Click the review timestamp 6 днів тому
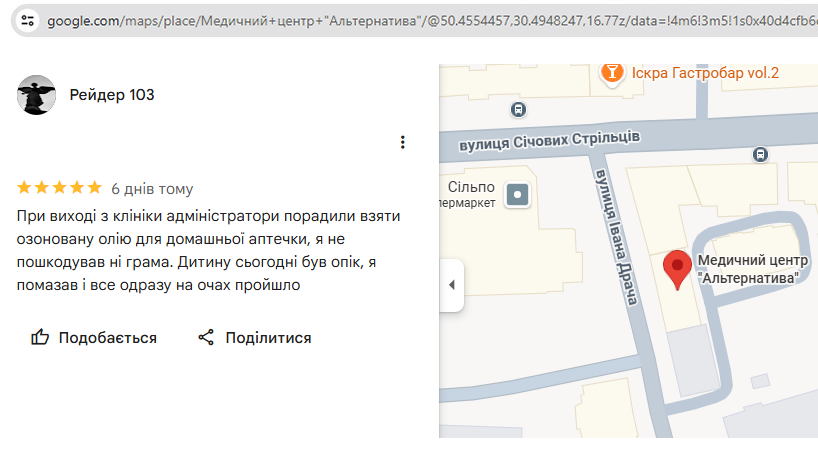Screen dimensions: 818x461 152,188
